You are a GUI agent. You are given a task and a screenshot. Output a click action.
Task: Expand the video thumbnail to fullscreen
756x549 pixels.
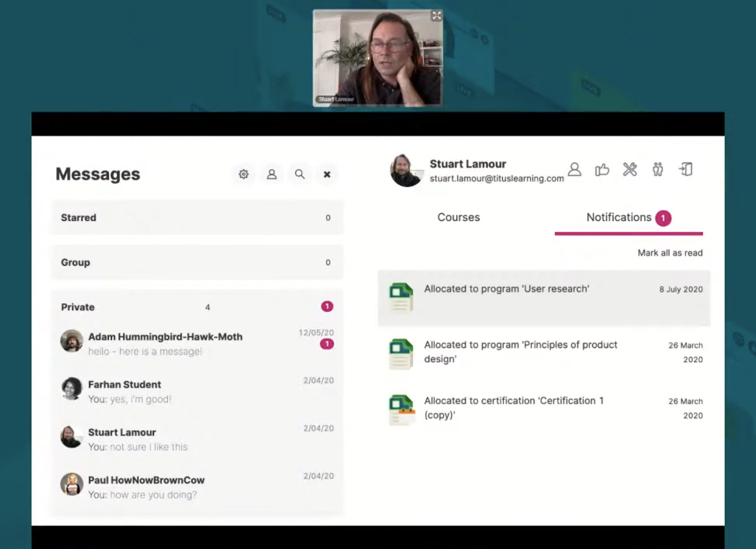[436, 16]
